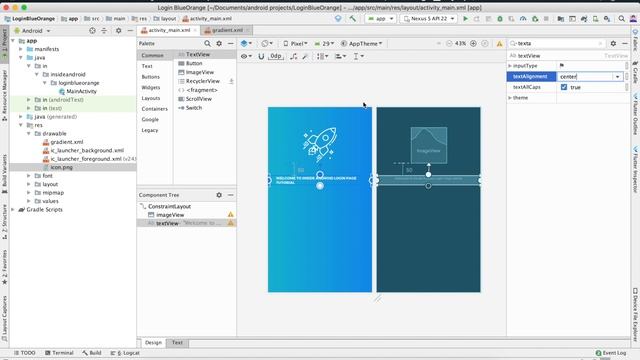Open the Attributes panel settings gear
This screenshot has height=360, width=640.
pos(613,43)
